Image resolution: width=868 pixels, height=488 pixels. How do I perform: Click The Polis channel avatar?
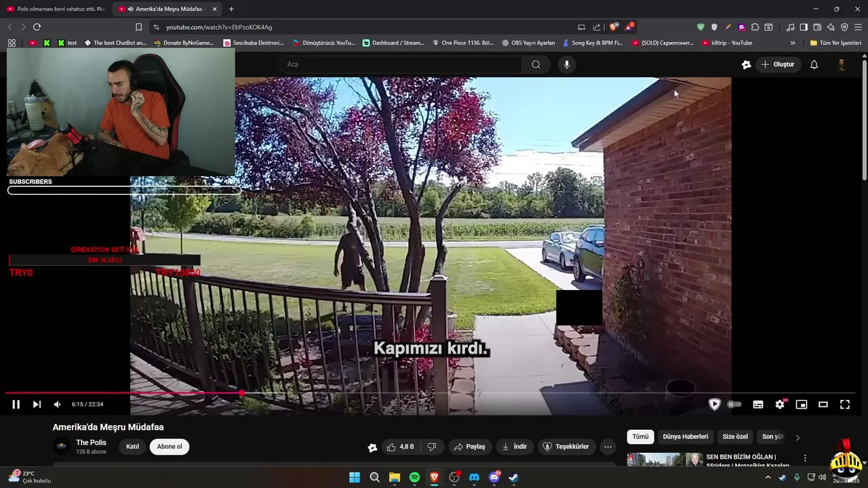tap(62, 446)
